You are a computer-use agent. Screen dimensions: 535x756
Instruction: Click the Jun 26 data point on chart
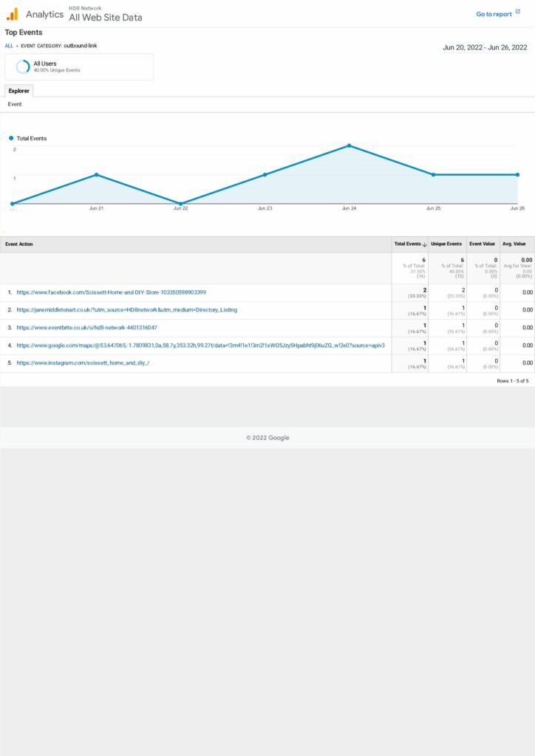click(x=517, y=175)
